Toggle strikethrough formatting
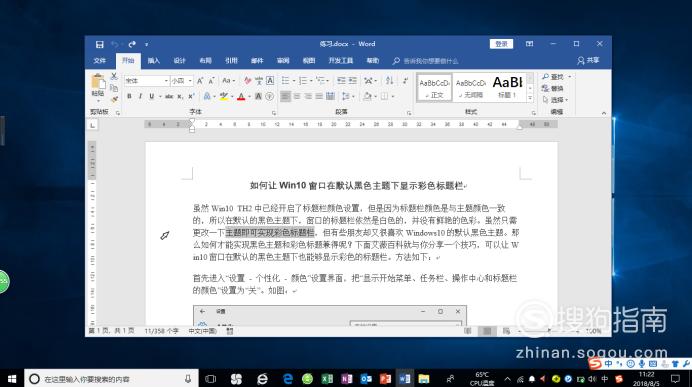Viewport: 692px width, 387px height. 169,96
